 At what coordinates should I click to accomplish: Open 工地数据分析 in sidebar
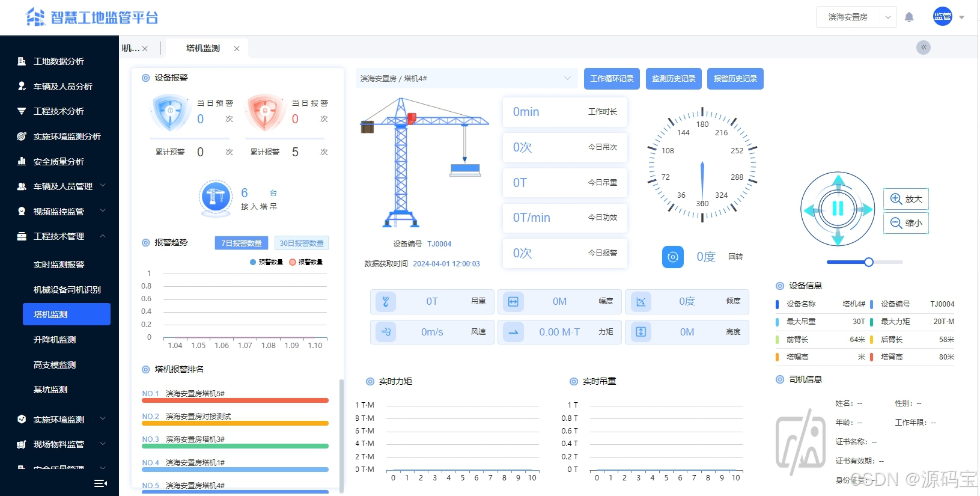(59, 61)
